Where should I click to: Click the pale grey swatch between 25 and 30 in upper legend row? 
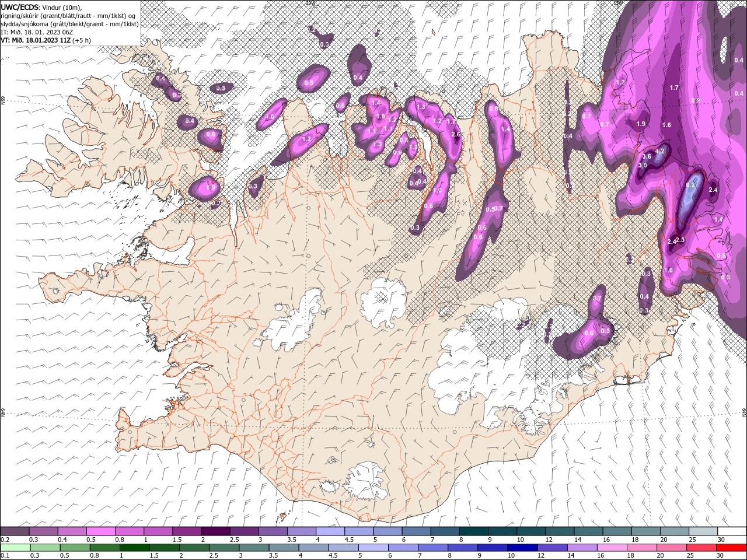tap(704, 531)
